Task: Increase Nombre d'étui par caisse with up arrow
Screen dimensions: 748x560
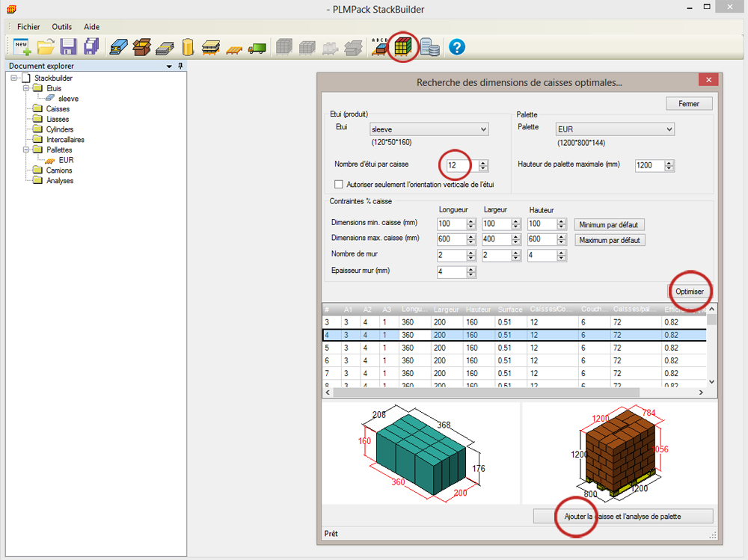Action: pyautogui.click(x=483, y=163)
